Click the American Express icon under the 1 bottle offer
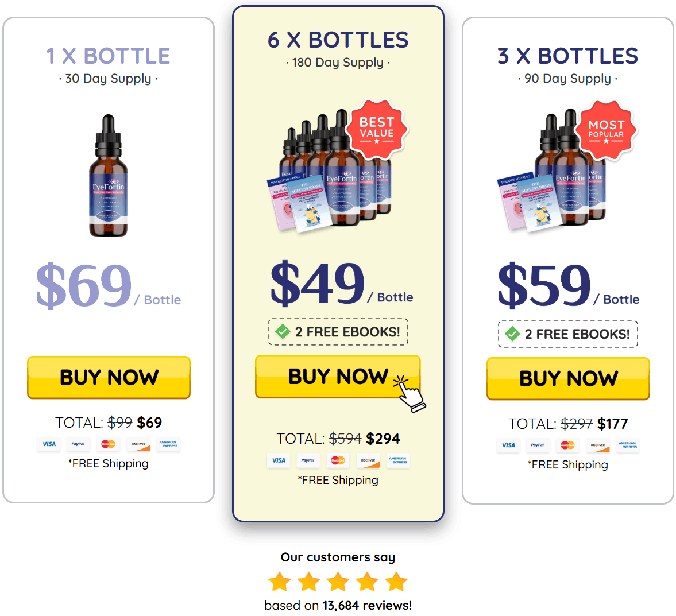The height and width of the screenshot is (616, 676). pyautogui.click(x=168, y=444)
